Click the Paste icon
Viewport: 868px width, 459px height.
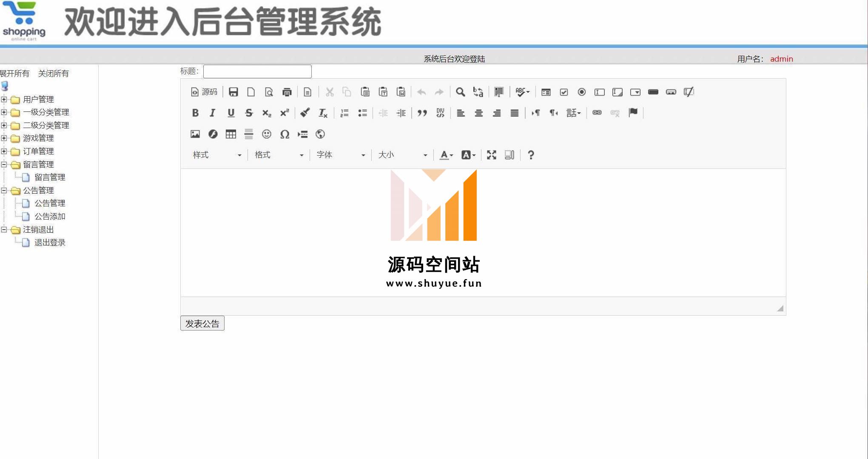[365, 92]
